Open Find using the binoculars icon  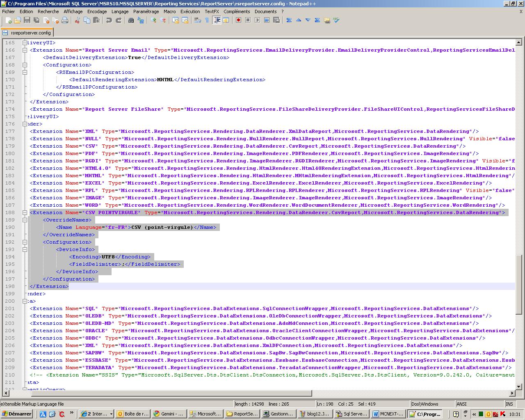click(x=131, y=20)
